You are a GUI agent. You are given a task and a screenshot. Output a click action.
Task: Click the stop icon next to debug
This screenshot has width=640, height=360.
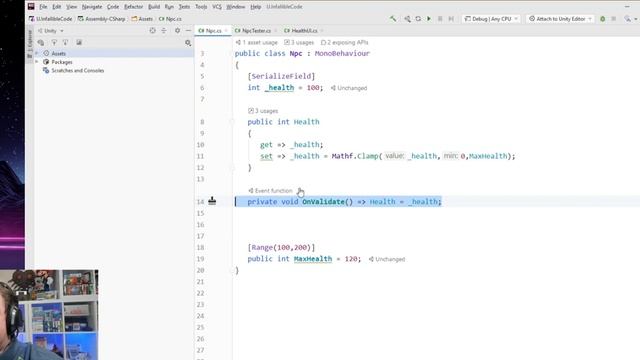(x=613, y=19)
